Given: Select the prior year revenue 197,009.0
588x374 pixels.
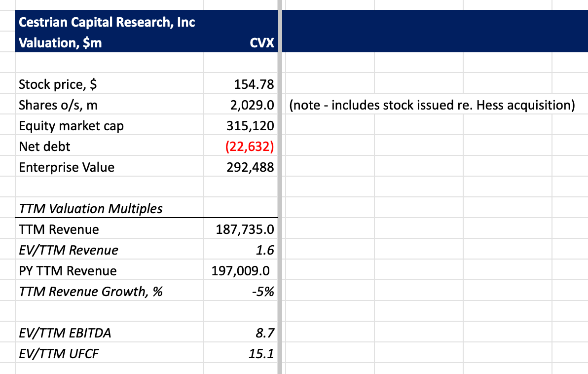Looking at the screenshot, I should click(240, 271).
